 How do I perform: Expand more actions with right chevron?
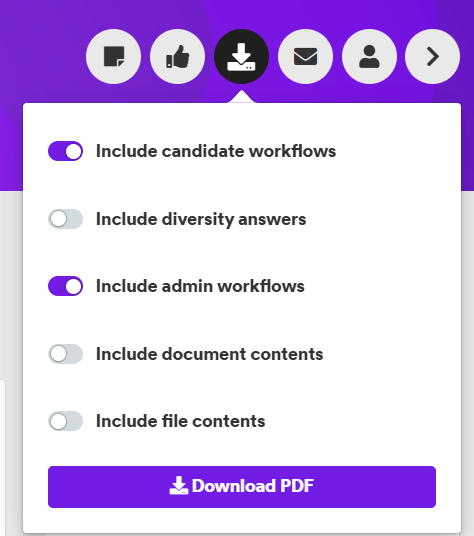[x=432, y=56]
